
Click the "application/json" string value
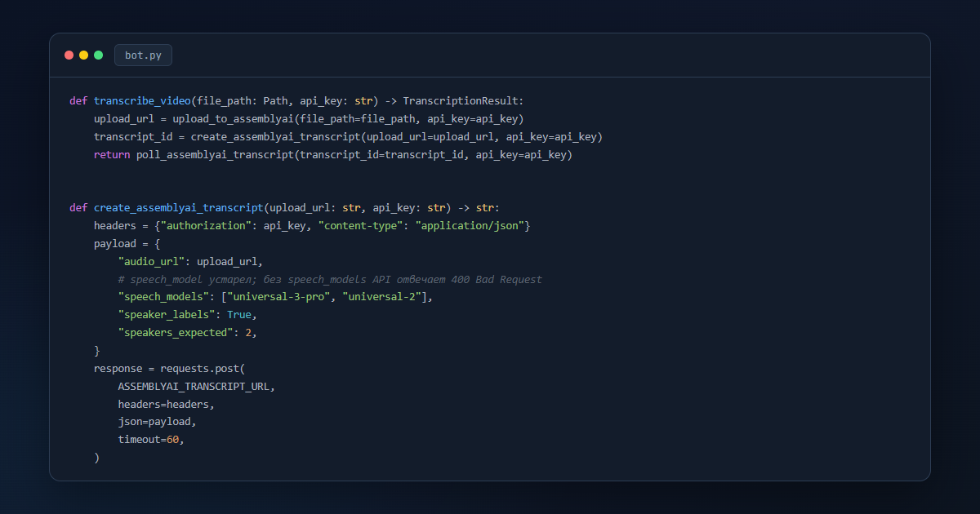point(470,226)
